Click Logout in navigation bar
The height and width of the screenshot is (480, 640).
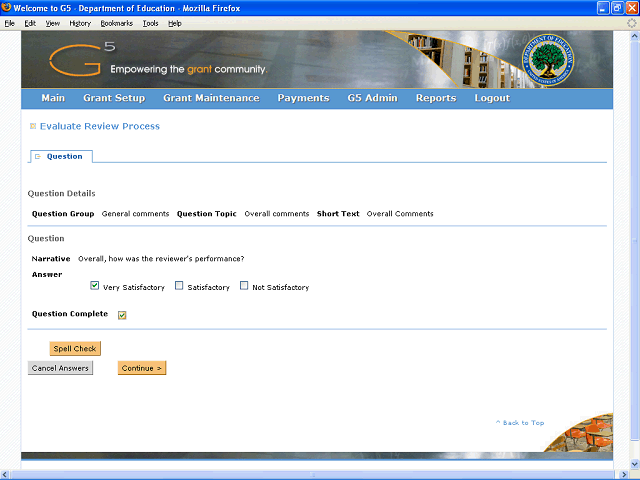coord(492,98)
